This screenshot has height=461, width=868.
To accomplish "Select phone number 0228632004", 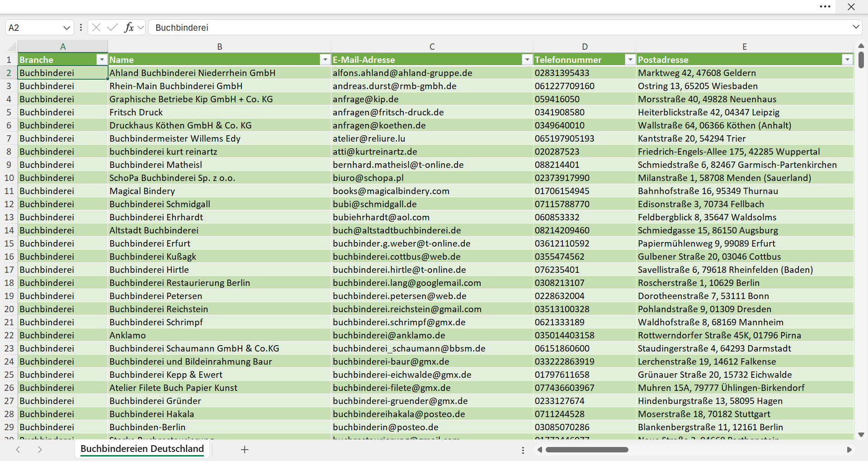I will pyautogui.click(x=585, y=296).
